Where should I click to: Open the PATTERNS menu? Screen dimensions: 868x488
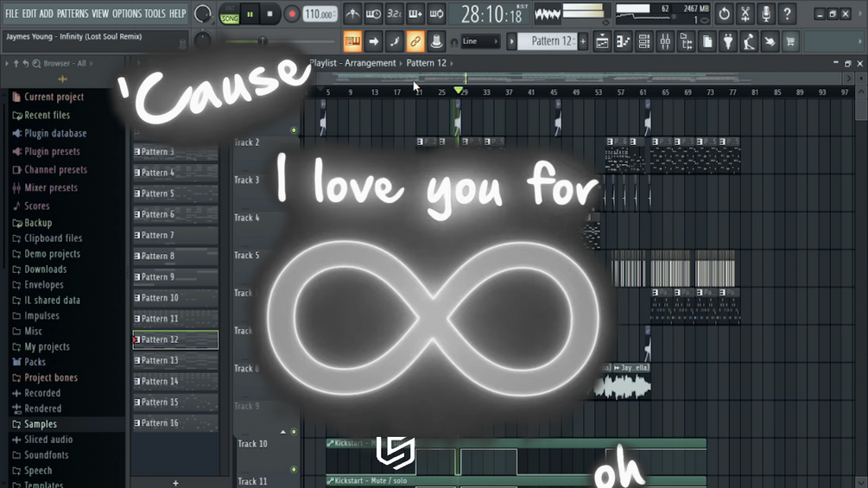click(x=73, y=14)
